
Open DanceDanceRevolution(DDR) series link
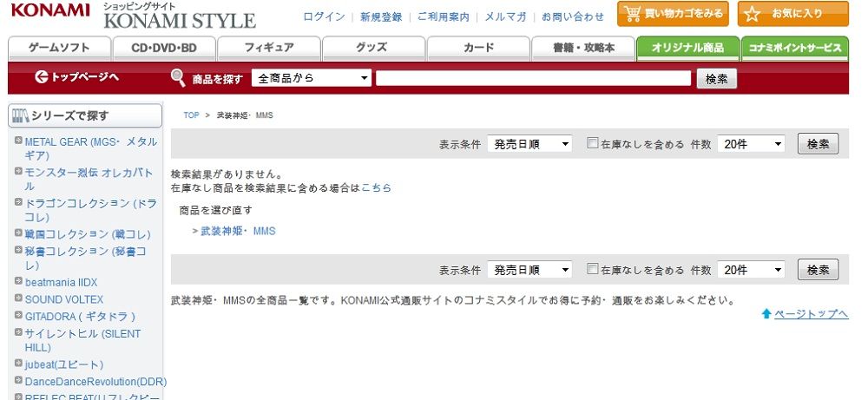click(95, 383)
